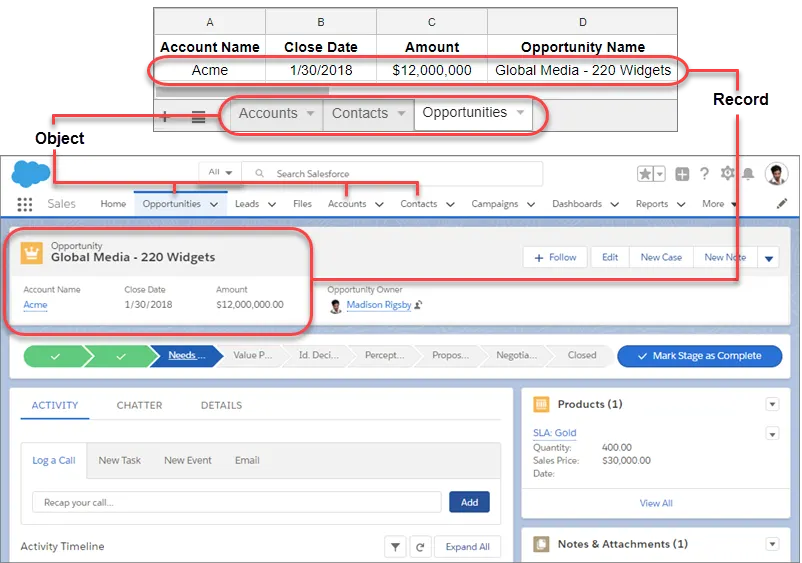Viewport: 802px width, 563px height.
Task: Open the search scope All dropdown
Action: coord(221,173)
